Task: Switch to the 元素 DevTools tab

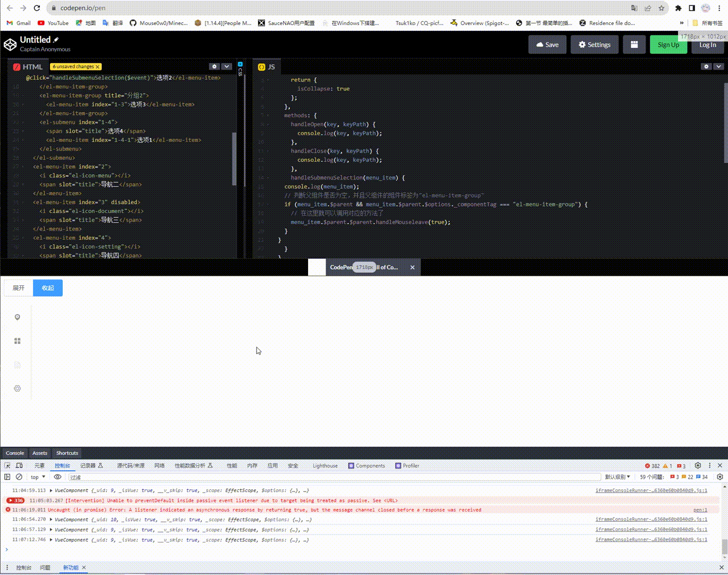Action: (x=39, y=466)
